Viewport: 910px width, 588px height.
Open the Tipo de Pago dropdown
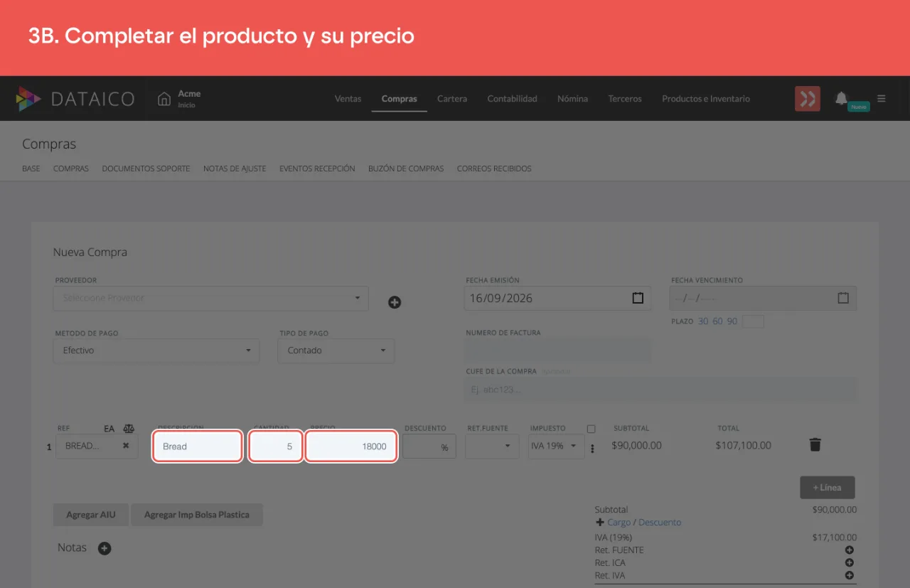tap(336, 351)
